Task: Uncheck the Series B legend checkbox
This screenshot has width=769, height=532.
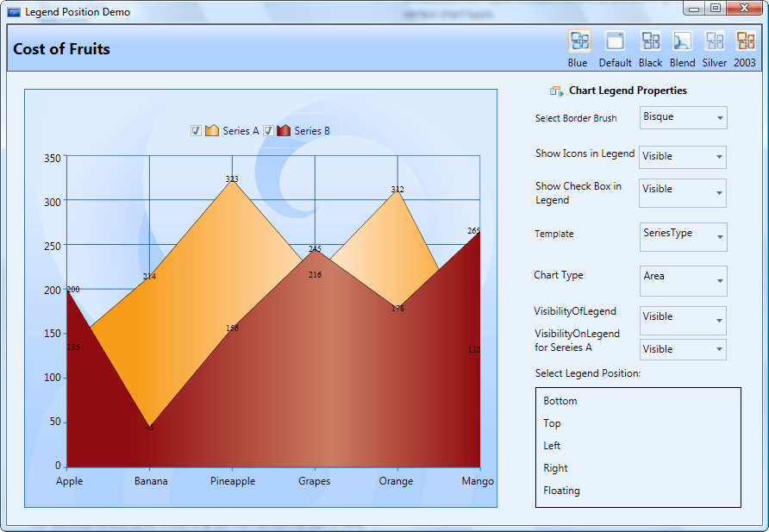Action: pos(268,131)
